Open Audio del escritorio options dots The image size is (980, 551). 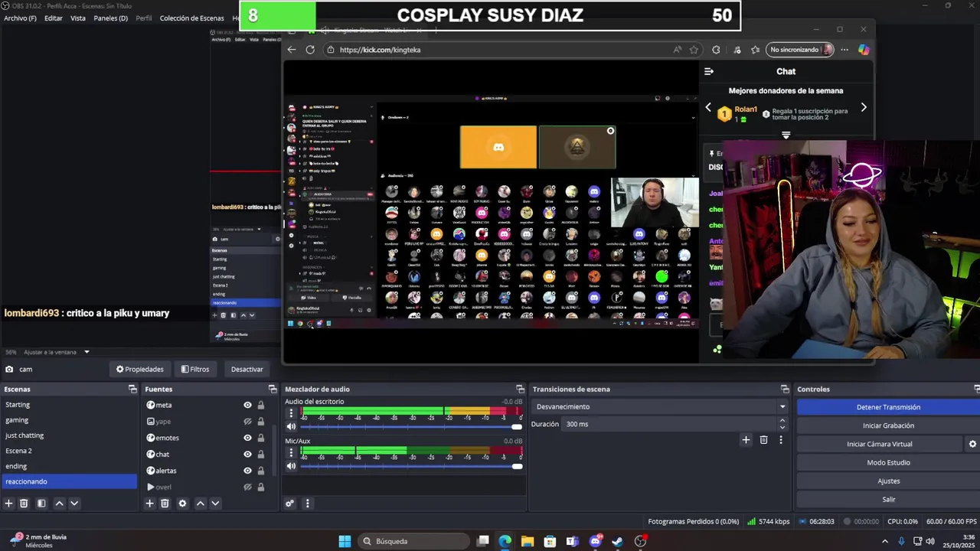click(291, 413)
